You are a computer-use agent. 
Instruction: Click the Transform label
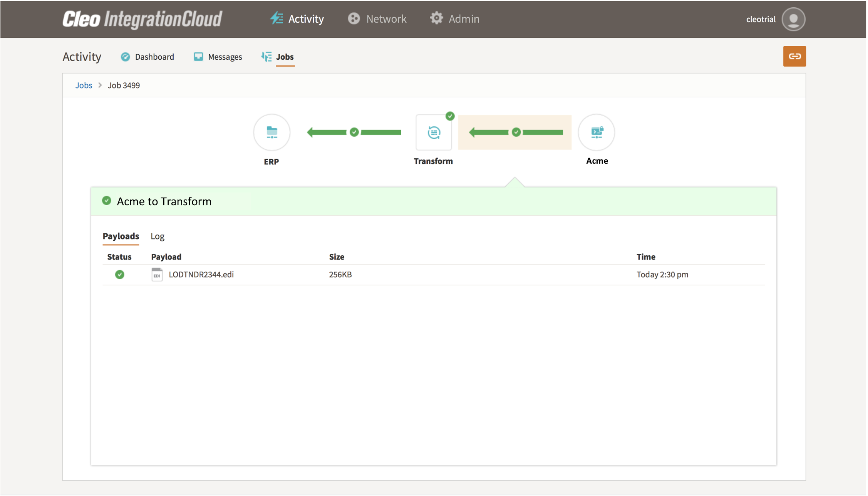pos(433,161)
